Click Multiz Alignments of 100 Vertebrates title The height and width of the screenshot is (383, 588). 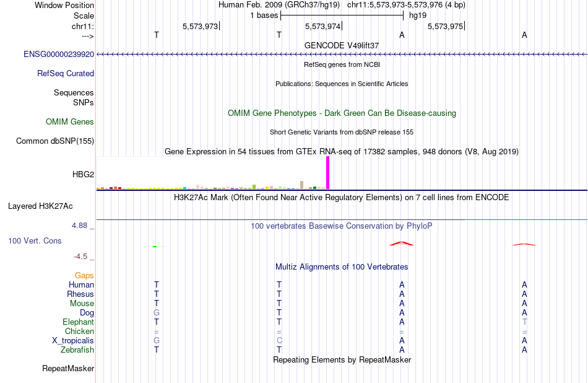[342, 267]
